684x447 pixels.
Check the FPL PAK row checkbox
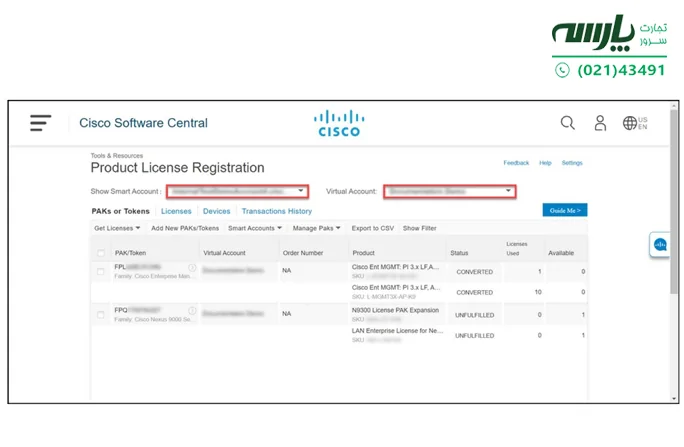click(101, 271)
